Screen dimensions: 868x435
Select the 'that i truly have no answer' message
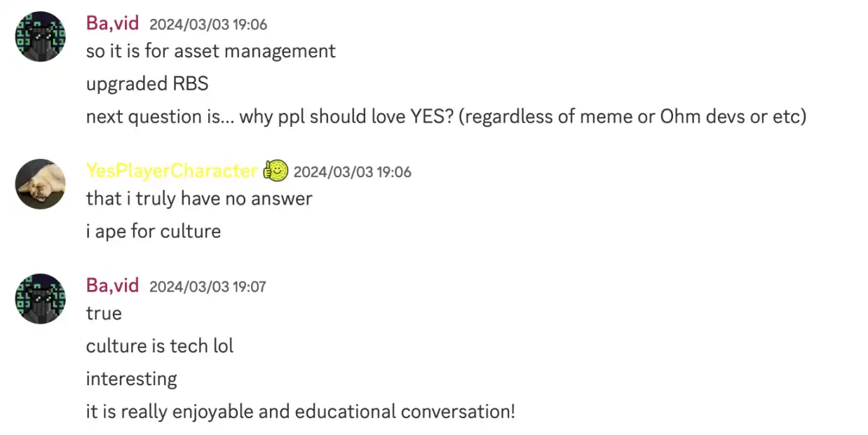pyautogui.click(x=199, y=199)
